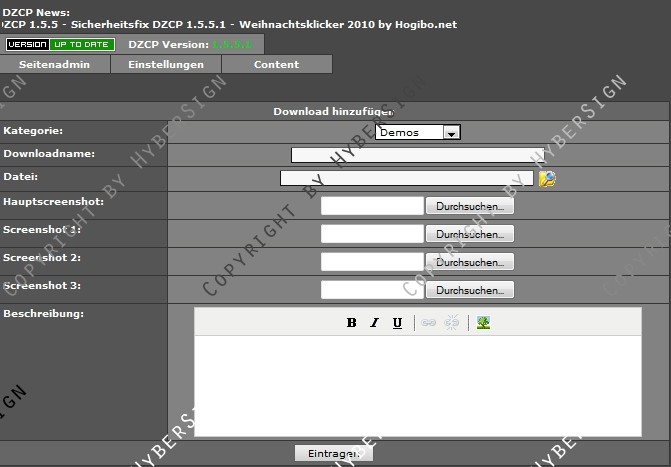Open file browser icon next to Datei
The image size is (671, 467).
[547, 179]
